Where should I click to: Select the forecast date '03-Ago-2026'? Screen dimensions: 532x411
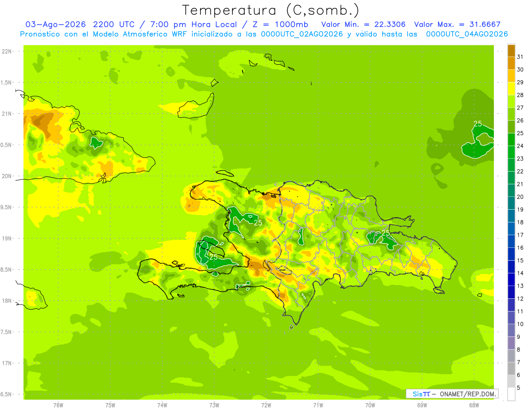click(56, 24)
